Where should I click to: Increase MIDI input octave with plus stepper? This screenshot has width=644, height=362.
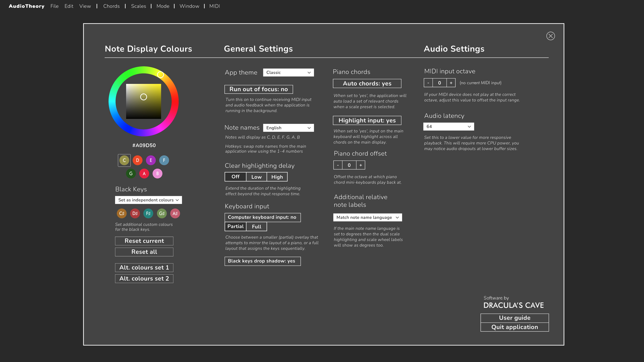[451, 83]
